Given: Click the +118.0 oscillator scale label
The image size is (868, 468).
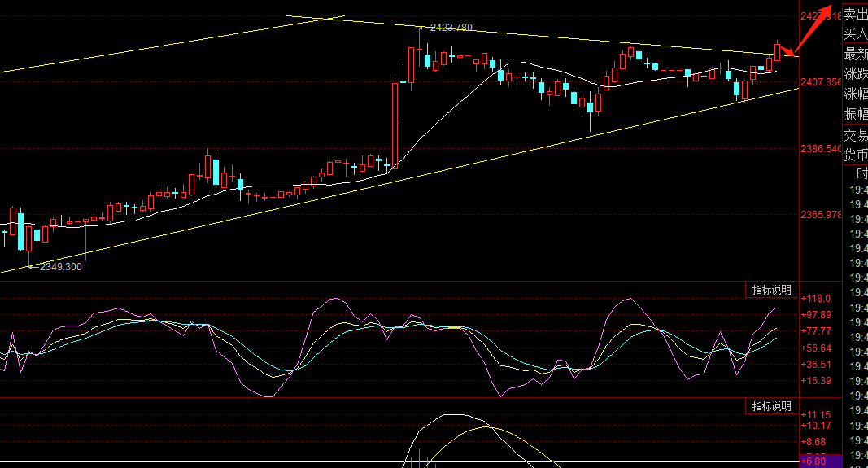Looking at the screenshot, I should [816, 299].
